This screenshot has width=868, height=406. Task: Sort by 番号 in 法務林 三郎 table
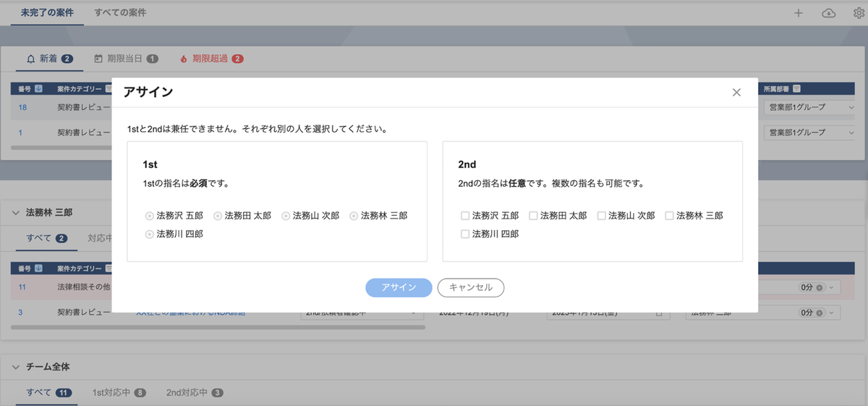pyautogui.click(x=39, y=268)
